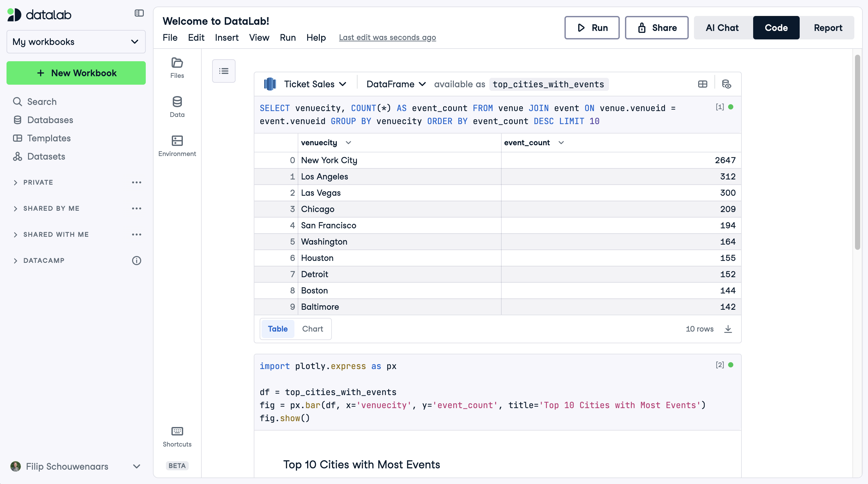Toggle the table of contents outline
This screenshot has width=868, height=484.
[224, 71]
